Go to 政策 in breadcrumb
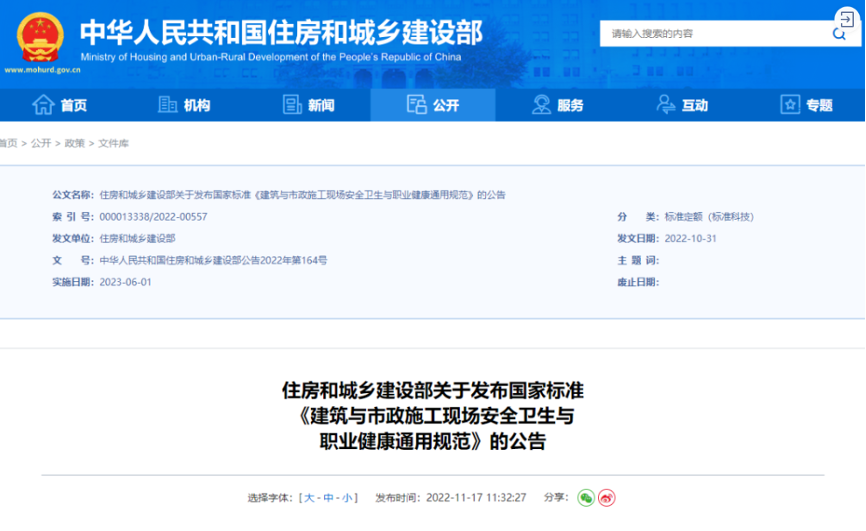Screen dimensions: 866x531 [x=75, y=144]
